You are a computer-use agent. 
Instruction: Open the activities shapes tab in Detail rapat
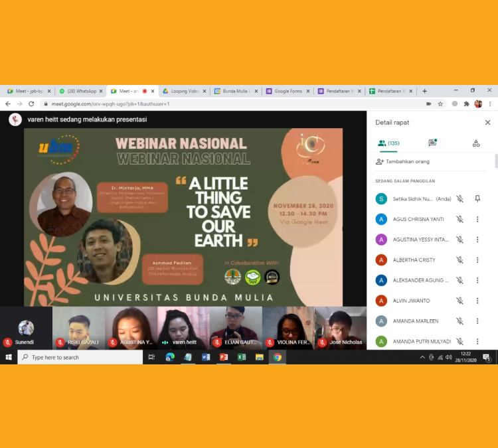(476, 143)
